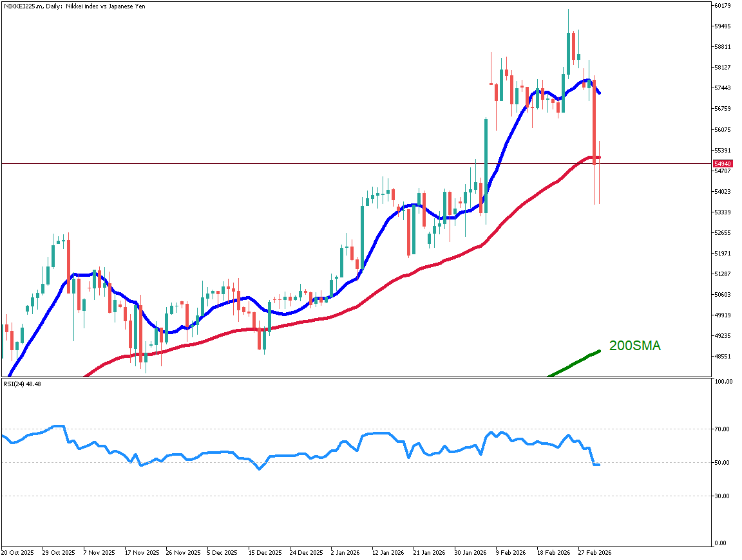742x560 pixels.
Task: Click the 20 Oct 2025 date label
Action: click(x=17, y=552)
